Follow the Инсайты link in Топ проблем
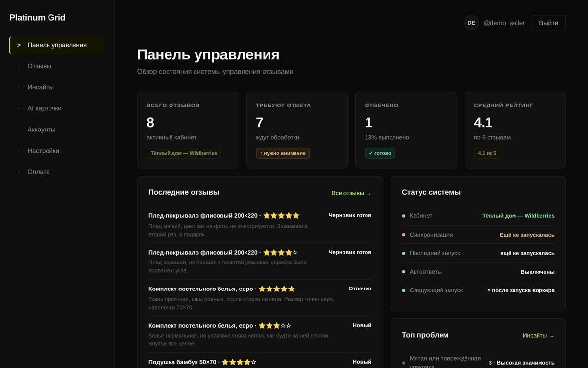Screen dimensions: 588x368 [x=539, y=336]
